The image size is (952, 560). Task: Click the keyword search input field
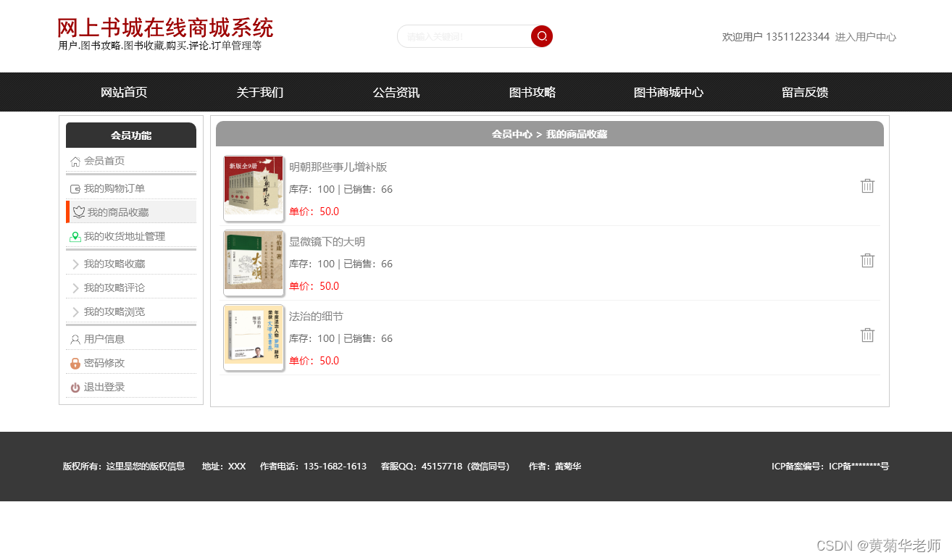464,36
